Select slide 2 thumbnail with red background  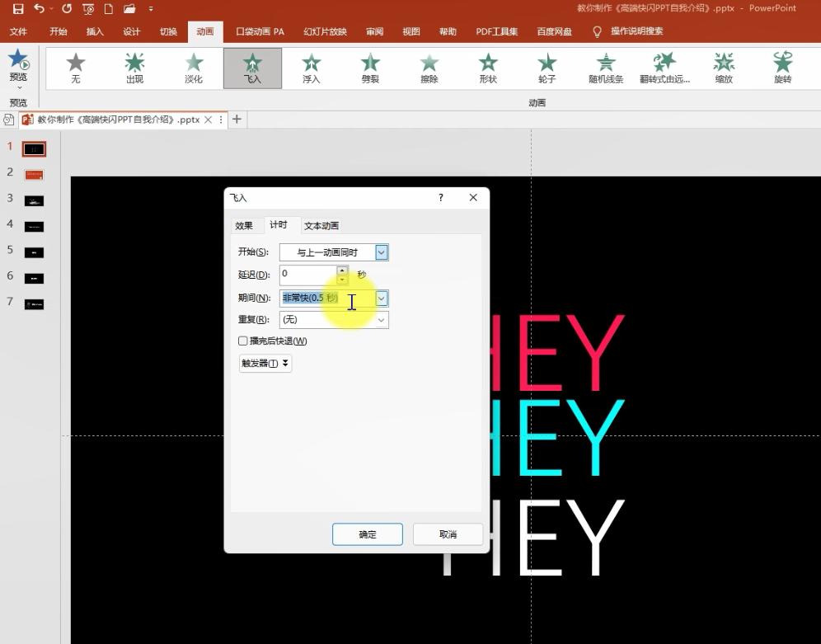(x=34, y=175)
